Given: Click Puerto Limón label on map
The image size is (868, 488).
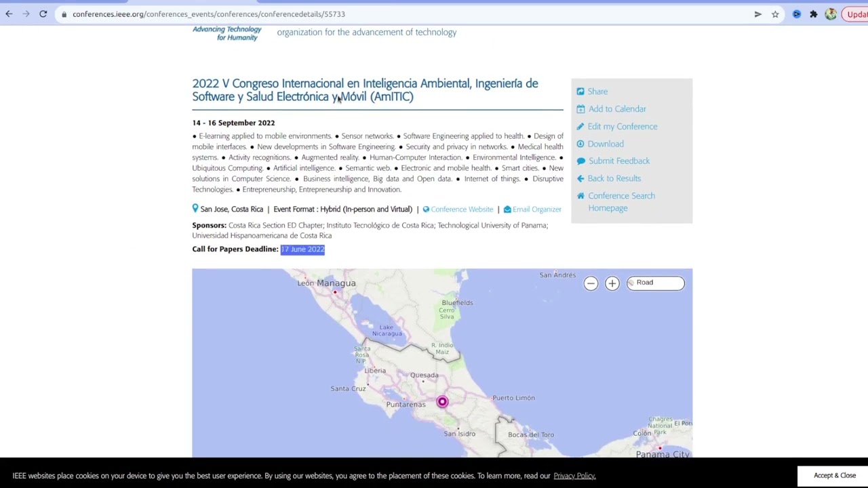Looking at the screenshot, I should (x=513, y=398).
